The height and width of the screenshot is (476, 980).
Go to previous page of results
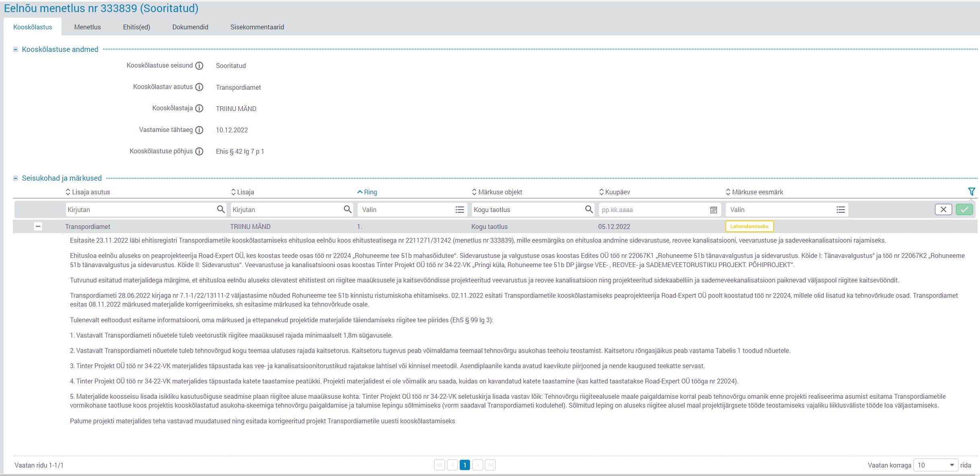click(452, 465)
